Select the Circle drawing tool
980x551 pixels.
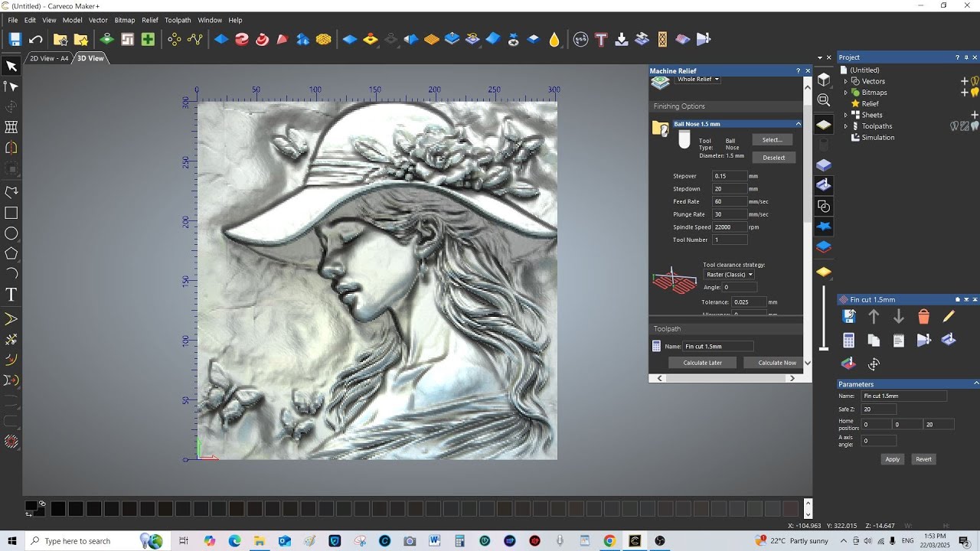(x=11, y=233)
